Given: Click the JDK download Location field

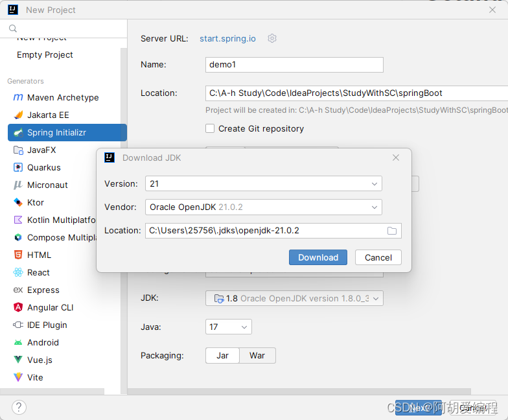Looking at the screenshot, I should pos(273,231).
